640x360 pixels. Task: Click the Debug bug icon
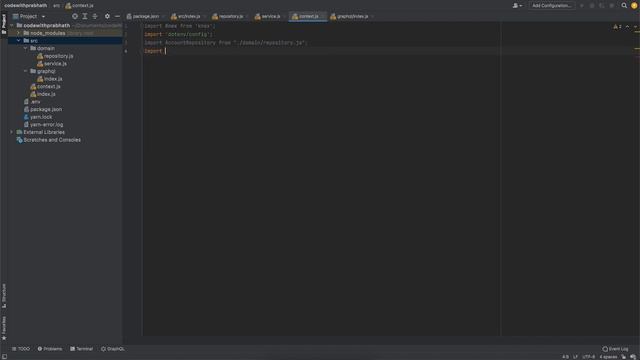click(592, 6)
